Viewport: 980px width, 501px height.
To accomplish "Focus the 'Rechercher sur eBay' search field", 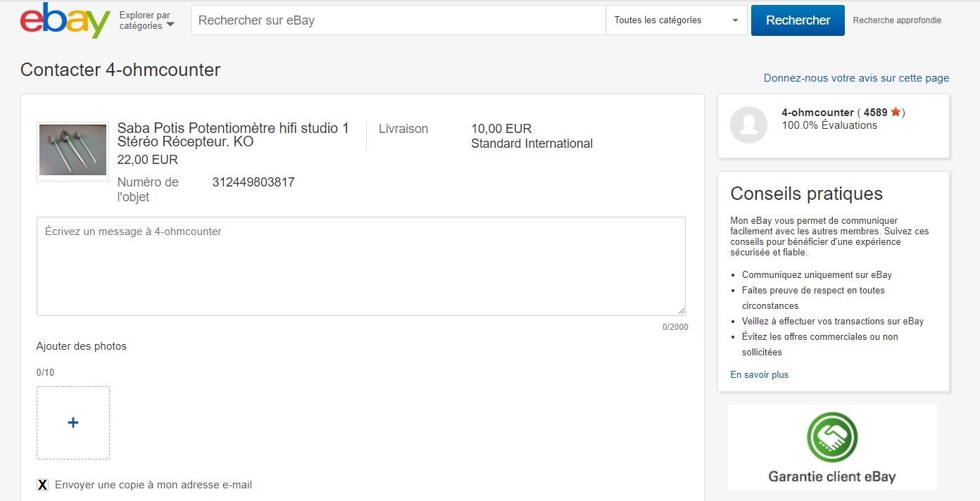I will pos(398,20).
